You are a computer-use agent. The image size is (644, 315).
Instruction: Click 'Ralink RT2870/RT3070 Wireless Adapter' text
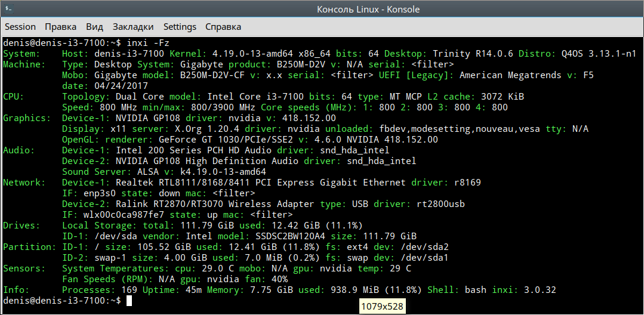(x=215, y=203)
